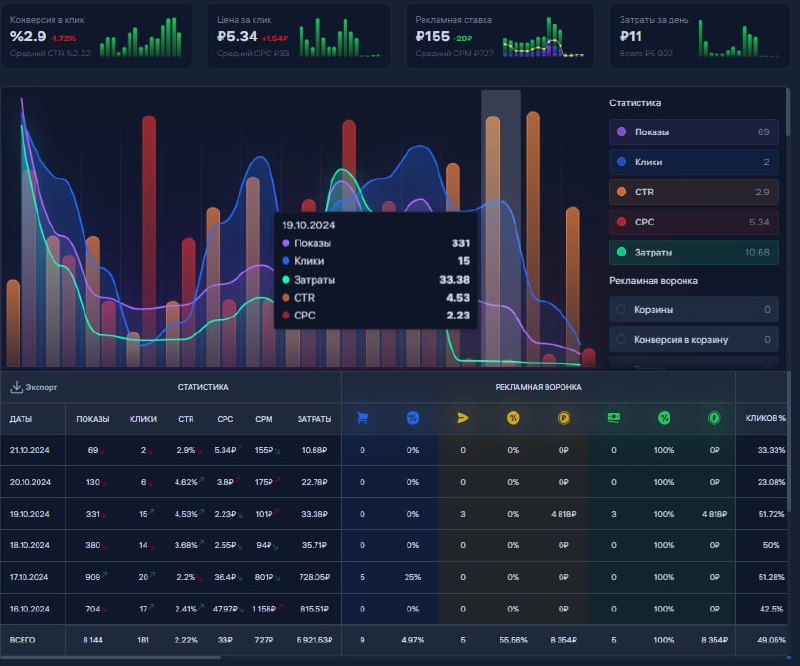Toggle the Показы statistic series

pos(694,132)
